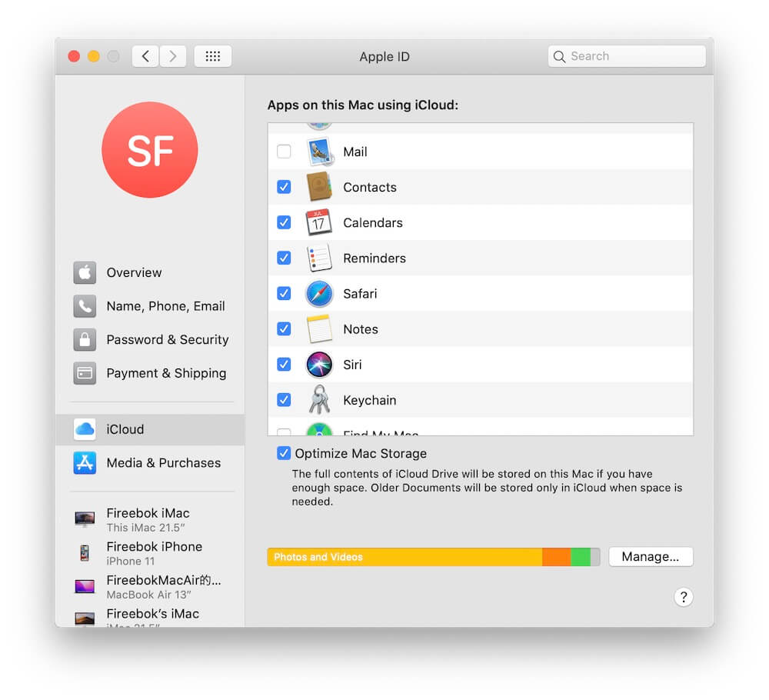Click the green storage bar segment
The image size is (769, 700).
(581, 557)
